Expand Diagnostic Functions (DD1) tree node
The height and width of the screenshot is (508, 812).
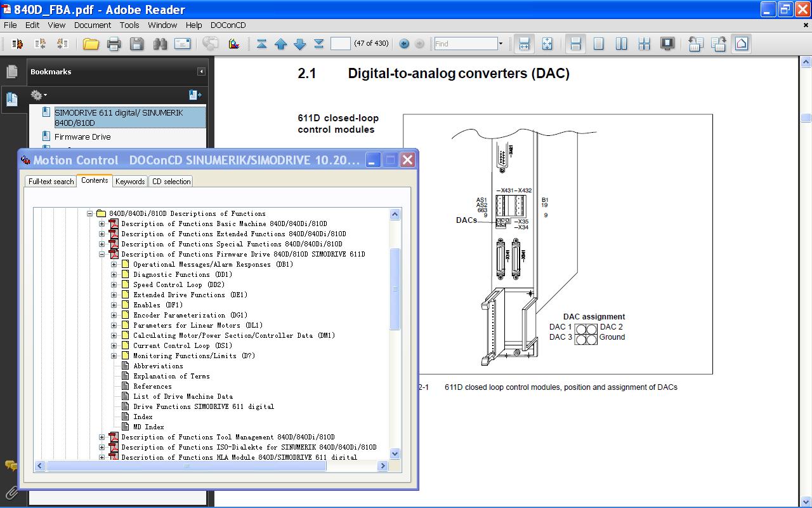click(x=114, y=275)
